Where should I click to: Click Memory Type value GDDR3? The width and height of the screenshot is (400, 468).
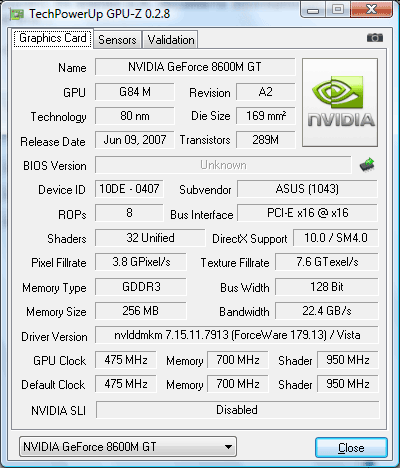141,287
